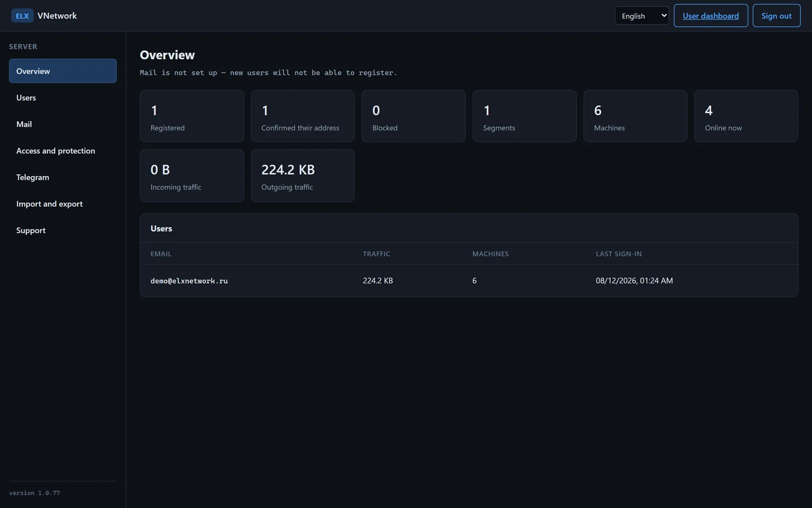The height and width of the screenshot is (508, 812).
Task: Click the 224.2 KB traffic cell
Action: [x=378, y=280]
